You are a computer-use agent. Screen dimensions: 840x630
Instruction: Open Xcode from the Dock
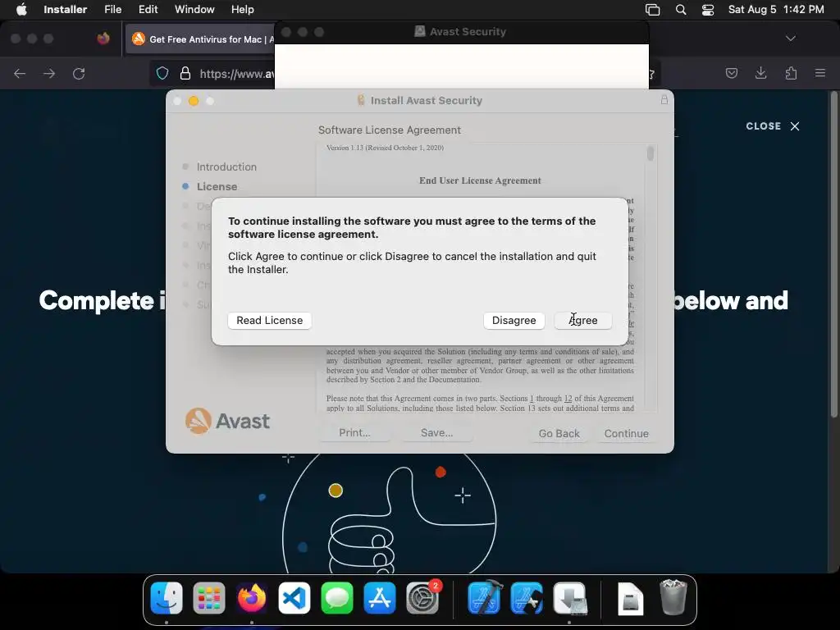pos(485,598)
